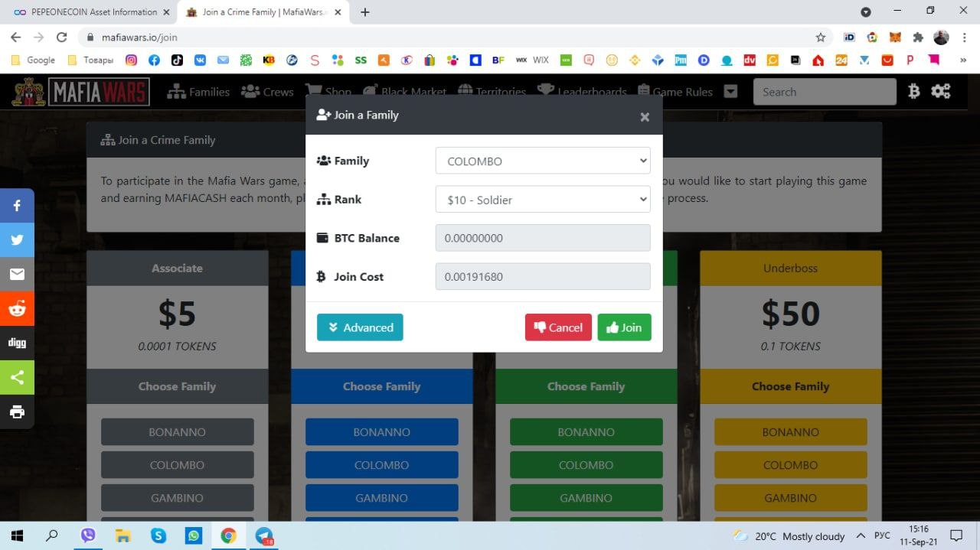980x550 pixels.
Task: Open the Family dropdown showing COLOMBO
Action: click(x=543, y=161)
